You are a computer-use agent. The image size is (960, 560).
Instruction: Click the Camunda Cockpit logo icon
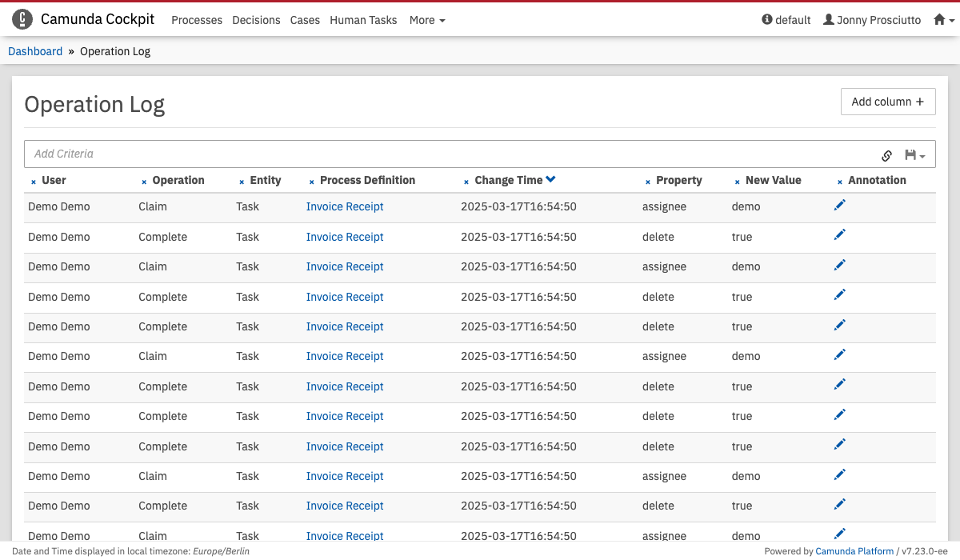tap(22, 19)
